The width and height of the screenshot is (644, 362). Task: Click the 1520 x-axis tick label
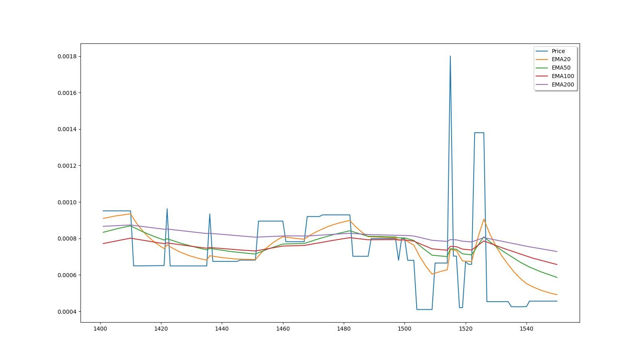click(x=466, y=329)
